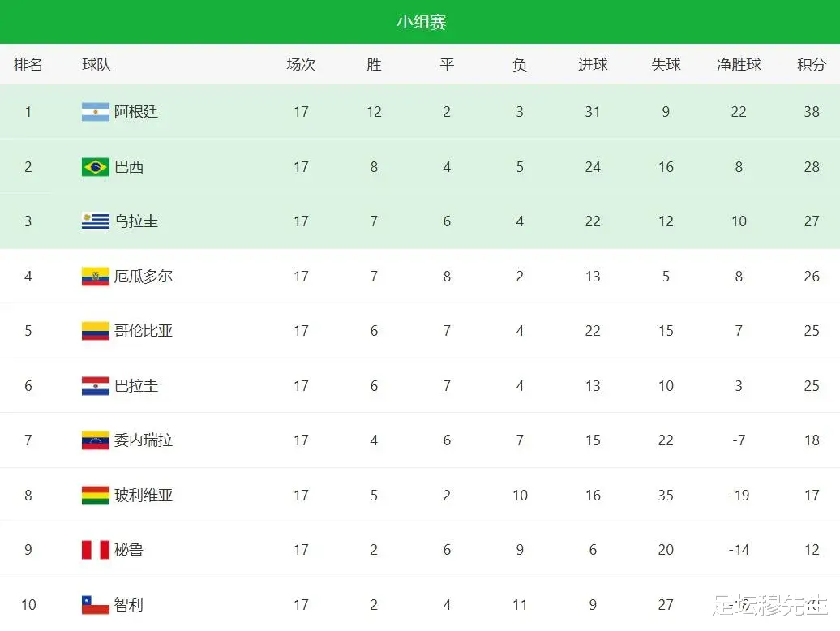Select the 小组赛 tab header
The width and height of the screenshot is (840, 631).
click(x=421, y=22)
